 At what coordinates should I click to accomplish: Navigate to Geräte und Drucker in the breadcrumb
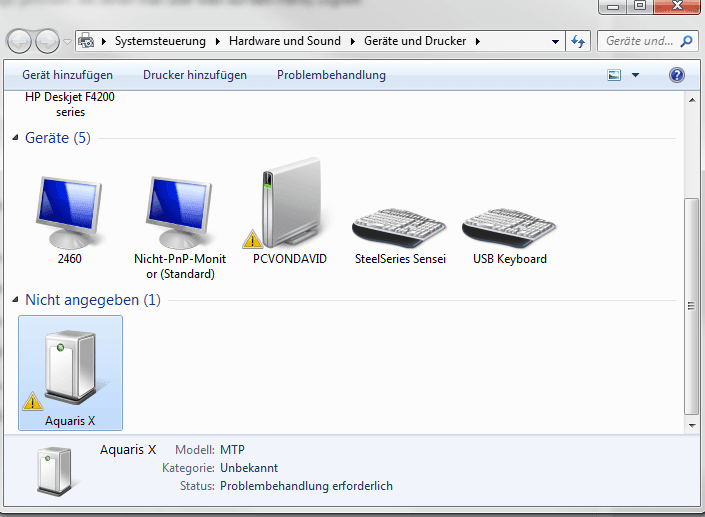[415, 41]
